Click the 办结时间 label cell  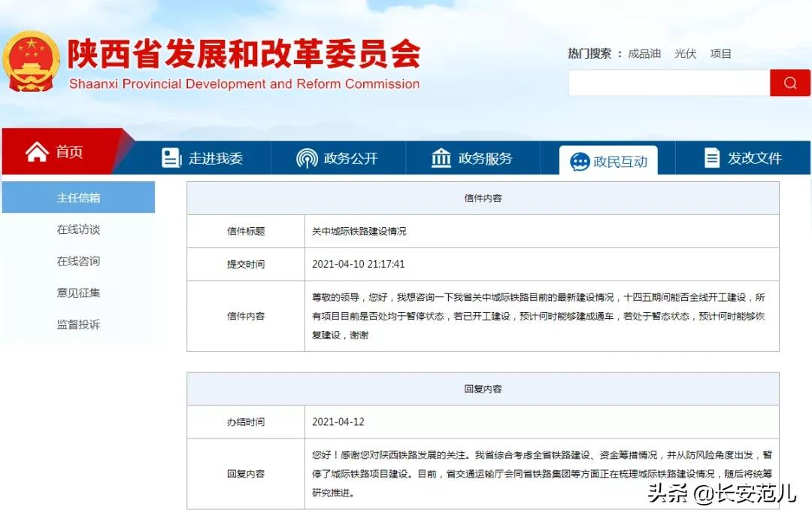[x=246, y=422]
